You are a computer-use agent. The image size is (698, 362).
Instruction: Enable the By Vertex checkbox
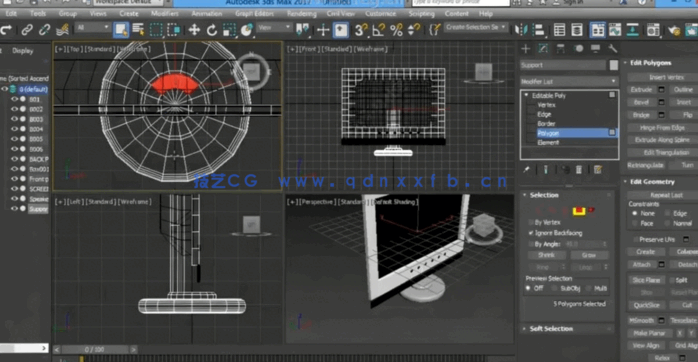pyautogui.click(x=531, y=222)
